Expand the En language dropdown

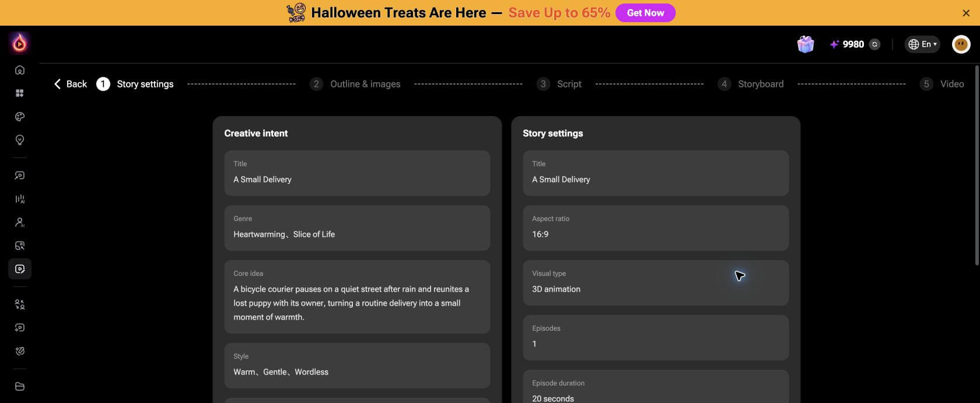(922, 44)
